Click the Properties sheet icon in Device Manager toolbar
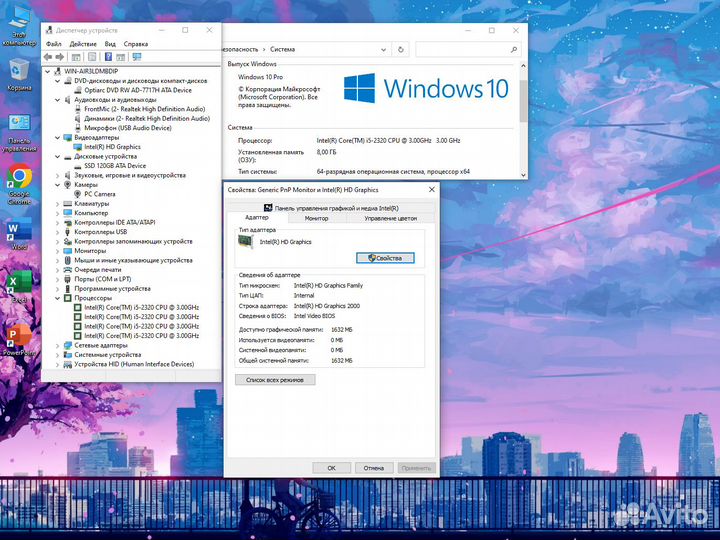Image resolution: width=720 pixels, height=540 pixels. coord(92,57)
